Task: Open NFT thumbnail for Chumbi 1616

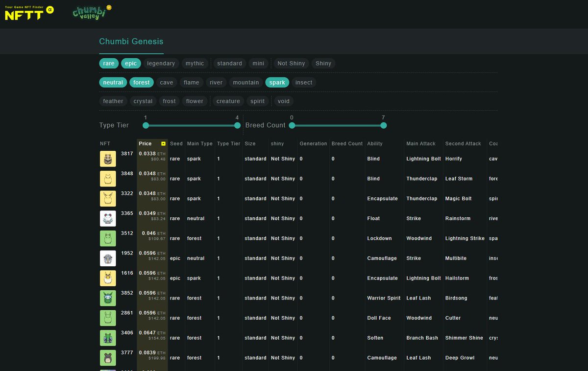Action: coord(108,278)
